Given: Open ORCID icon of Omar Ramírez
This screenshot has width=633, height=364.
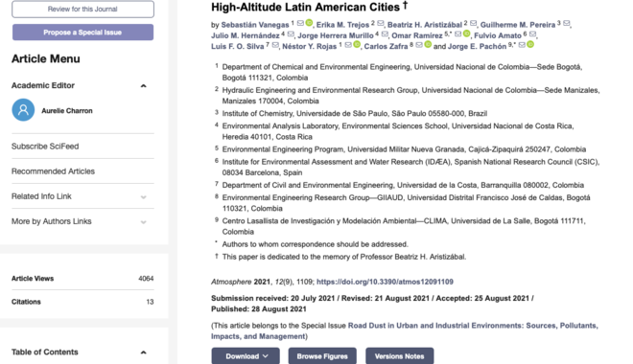Looking at the screenshot, I should [x=466, y=34].
